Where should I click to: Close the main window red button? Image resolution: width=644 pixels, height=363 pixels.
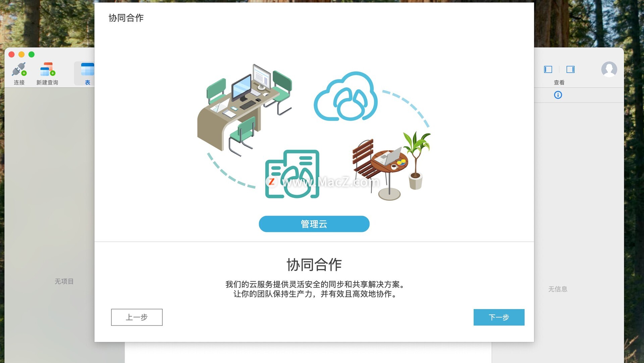(11, 54)
